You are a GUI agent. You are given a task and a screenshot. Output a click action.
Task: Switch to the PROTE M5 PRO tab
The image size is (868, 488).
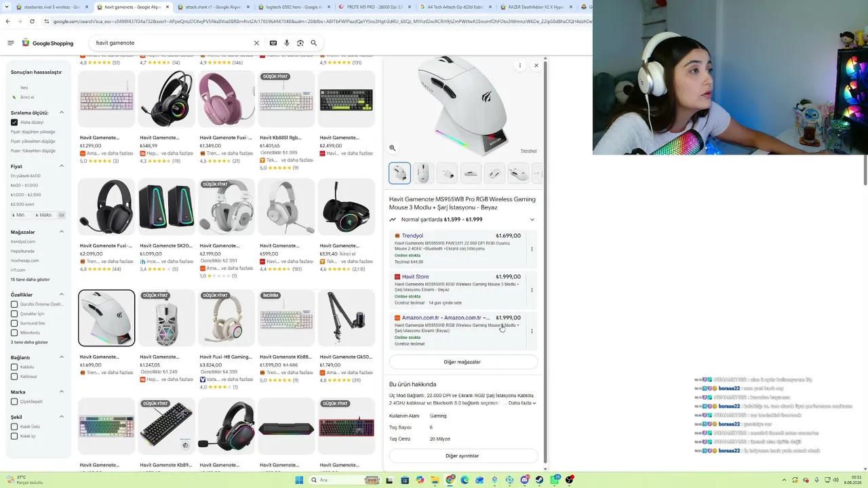click(374, 7)
